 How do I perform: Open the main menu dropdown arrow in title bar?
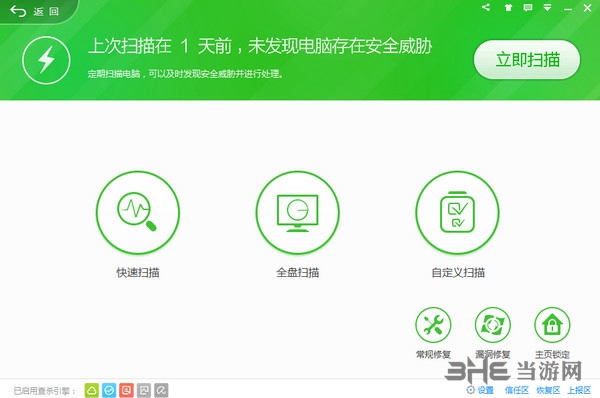coord(548,8)
